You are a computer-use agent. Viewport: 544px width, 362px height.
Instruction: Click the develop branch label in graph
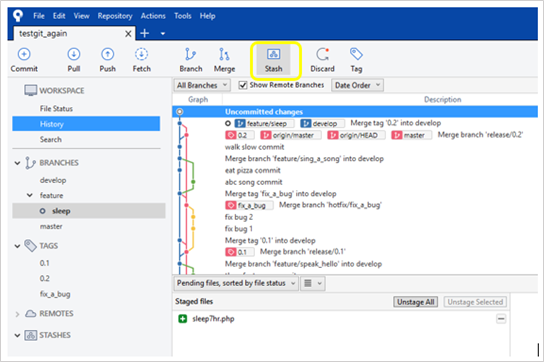(322, 123)
